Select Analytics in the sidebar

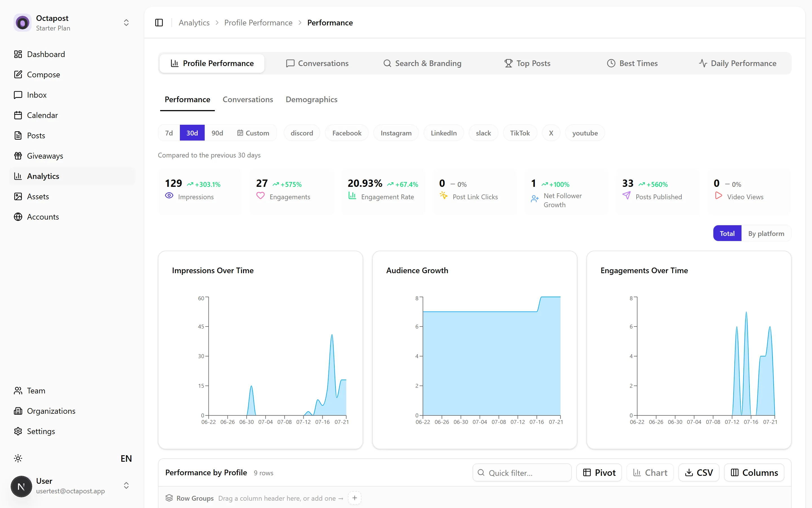72,176
